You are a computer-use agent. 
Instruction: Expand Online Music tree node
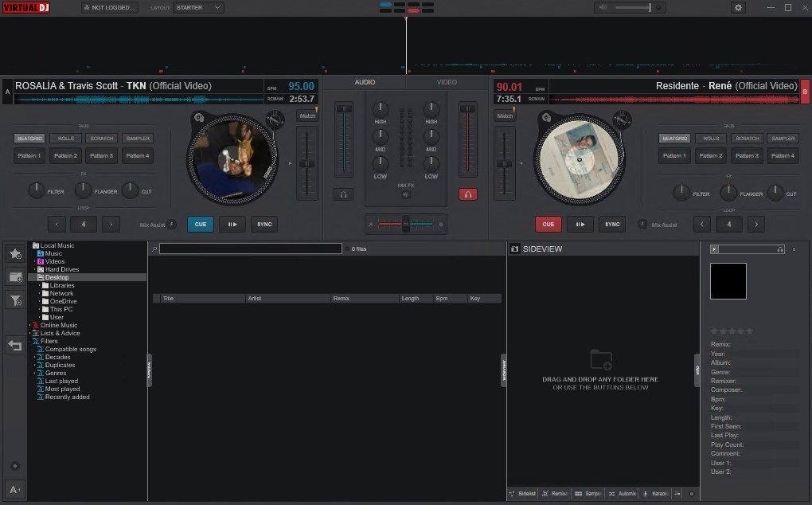coord(30,325)
